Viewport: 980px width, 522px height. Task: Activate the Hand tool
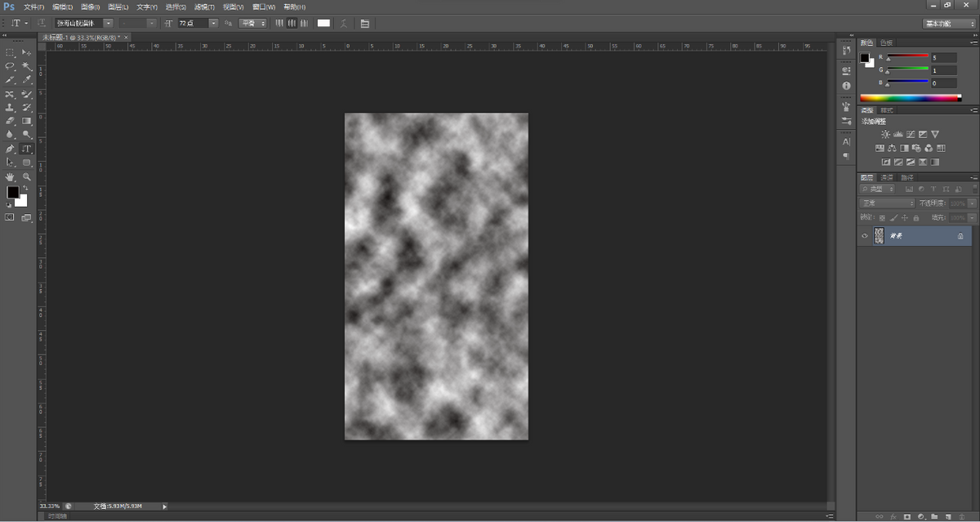[10, 176]
